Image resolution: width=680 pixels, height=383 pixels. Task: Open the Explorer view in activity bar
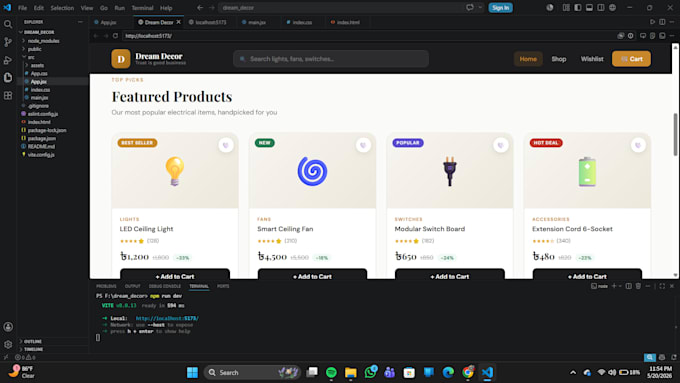click(x=8, y=77)
